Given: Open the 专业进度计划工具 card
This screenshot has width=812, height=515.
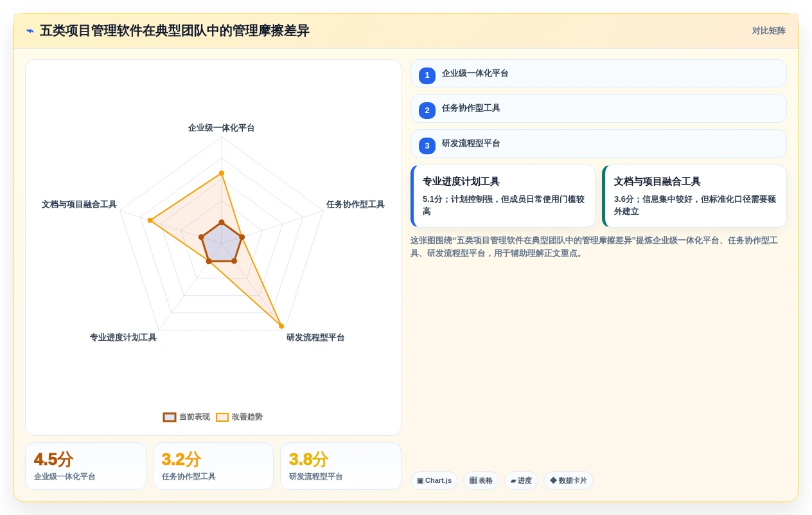Looking at the screenshot, I should click(x=503, y=196).
